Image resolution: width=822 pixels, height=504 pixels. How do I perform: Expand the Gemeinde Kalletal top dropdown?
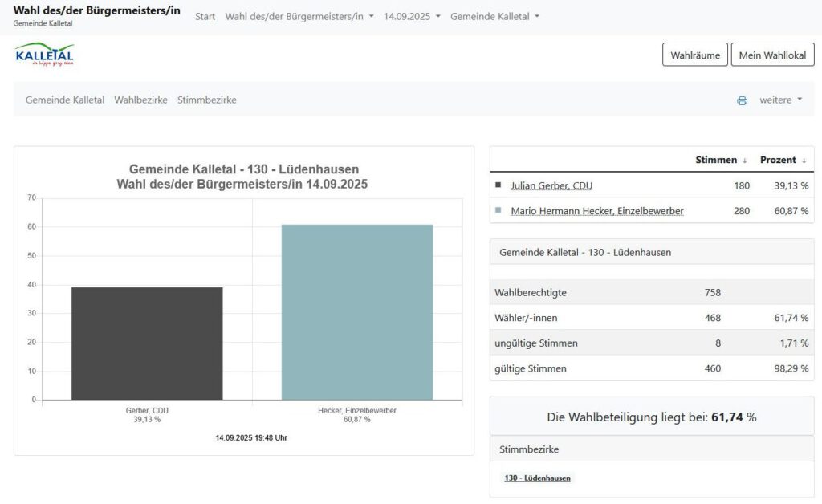(494, 16)
